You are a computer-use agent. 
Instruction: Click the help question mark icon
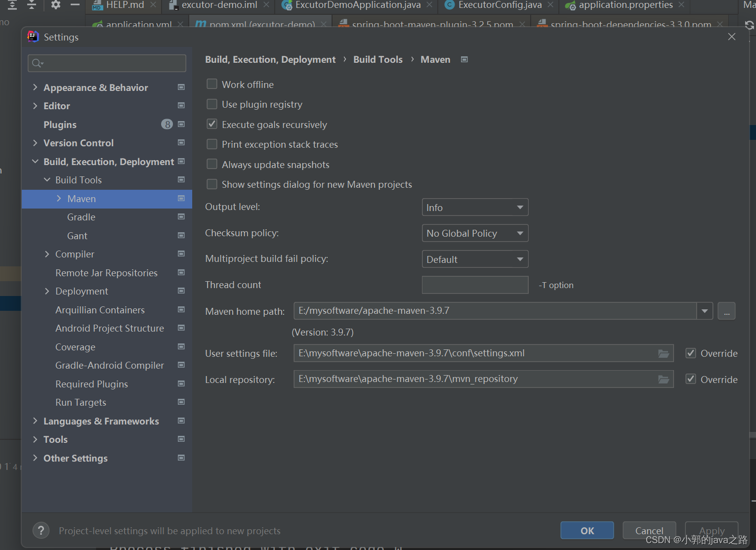click(41, 531)
